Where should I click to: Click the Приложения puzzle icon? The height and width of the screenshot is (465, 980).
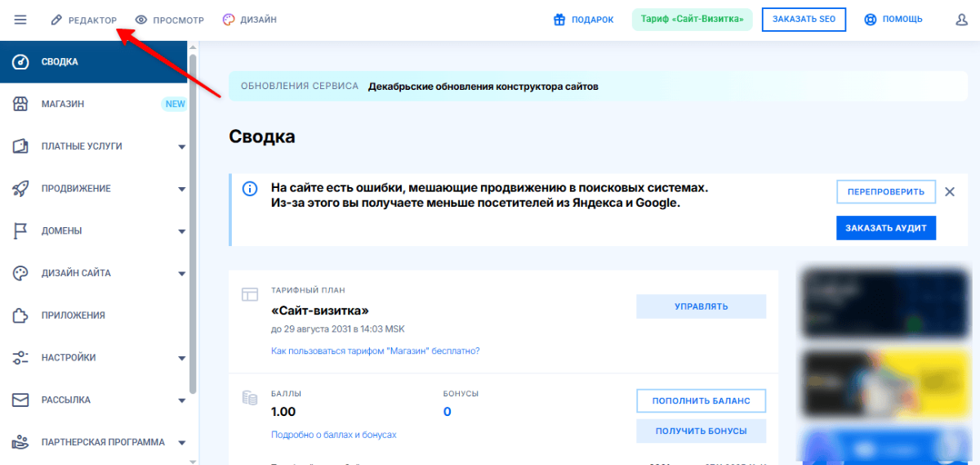[x=21, y=315]
